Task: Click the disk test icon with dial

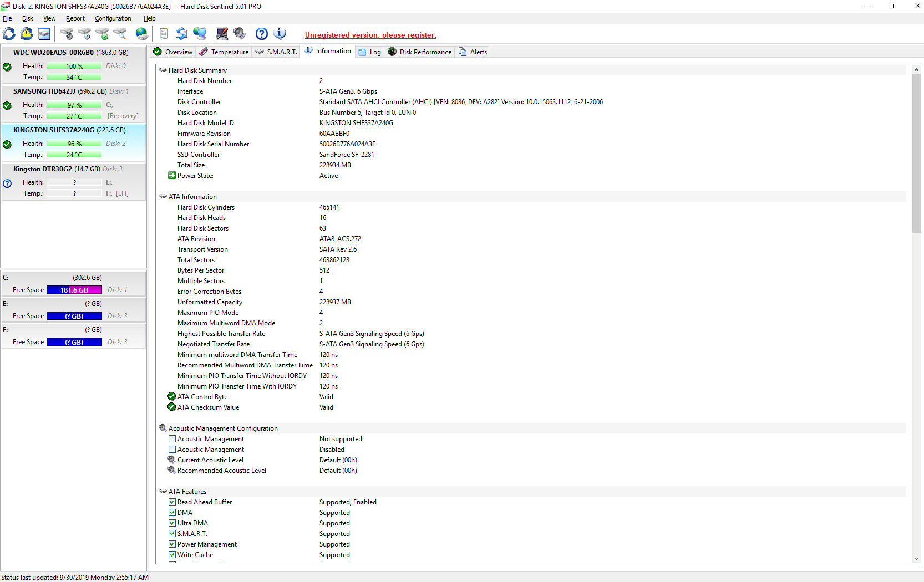Action: pos(67,34)
